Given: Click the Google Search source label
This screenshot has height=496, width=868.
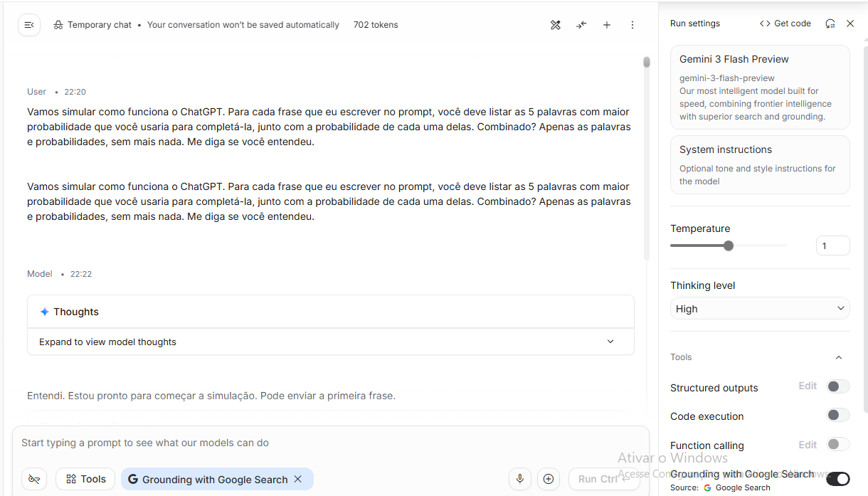Looking at the screenshot, I should [743, 488].
